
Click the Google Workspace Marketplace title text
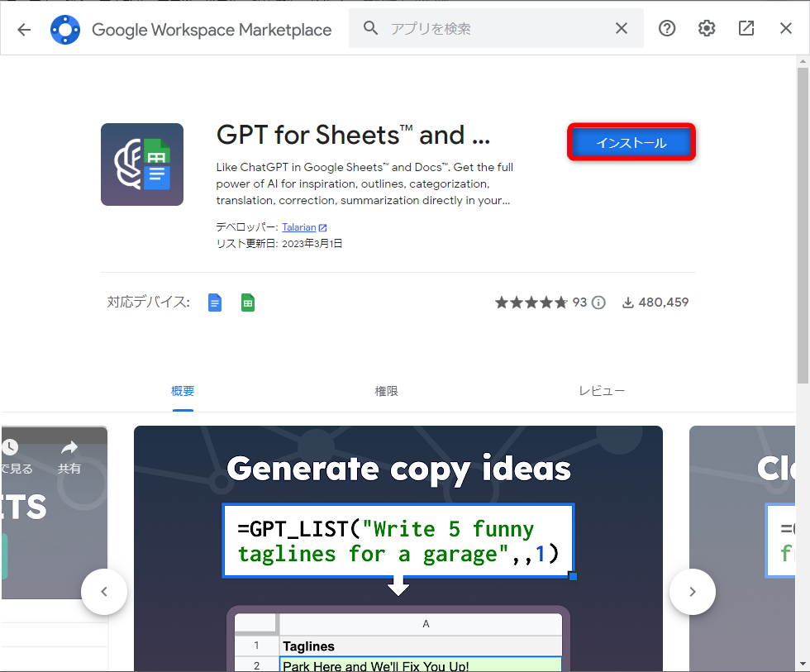pyautogui.click(x=212, y=30)
